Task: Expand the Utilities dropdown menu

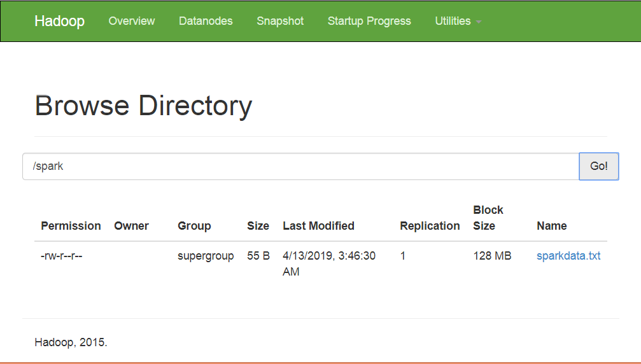Action: pyautogui.click(x=458, y=21)
